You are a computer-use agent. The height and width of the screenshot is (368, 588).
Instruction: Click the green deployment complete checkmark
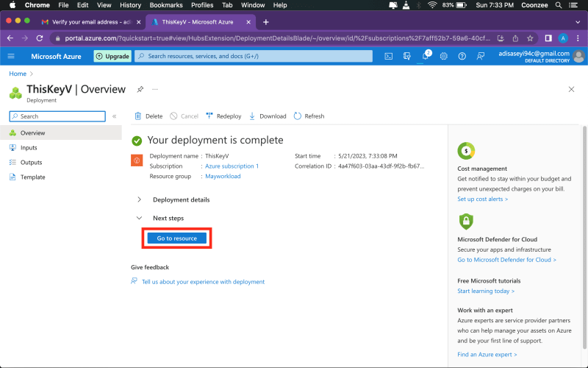point(137,141)
